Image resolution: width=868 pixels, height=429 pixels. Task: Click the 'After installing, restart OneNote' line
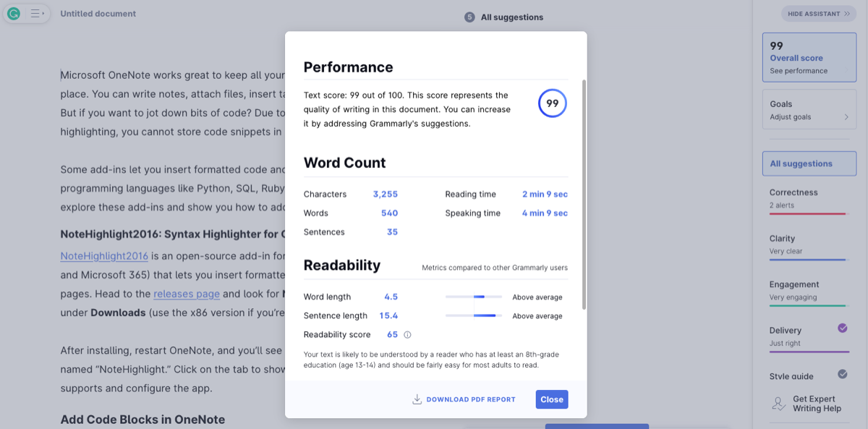click(x=173, y=351)
